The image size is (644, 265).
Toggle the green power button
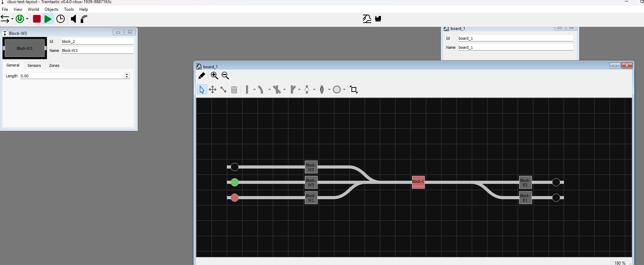20,19
